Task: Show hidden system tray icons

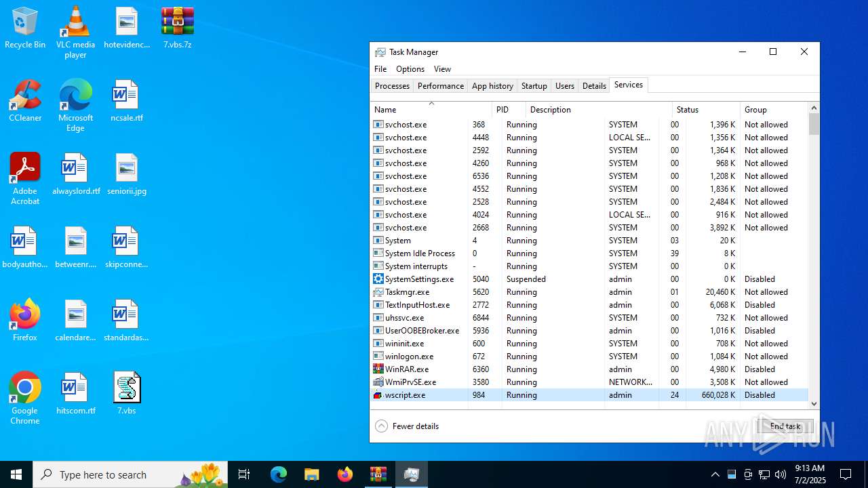Action: click(x=715, y=474)
